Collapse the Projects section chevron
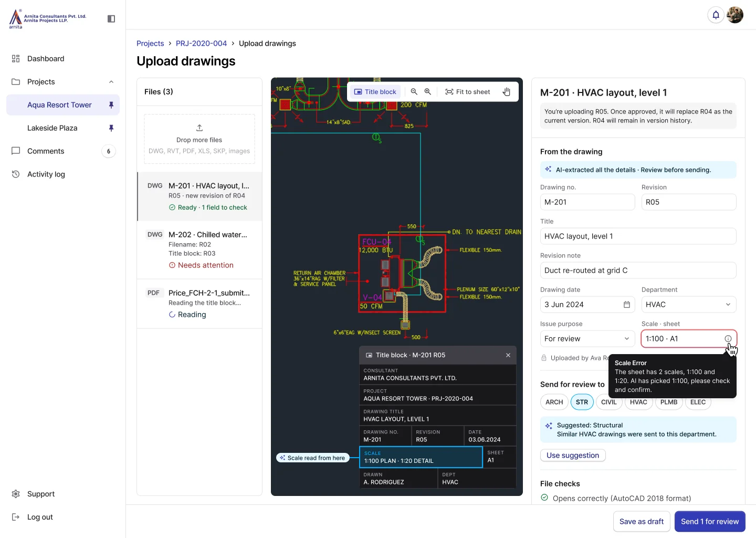The width and height of the screenshot is (756, 538). [x=111, y=82]
